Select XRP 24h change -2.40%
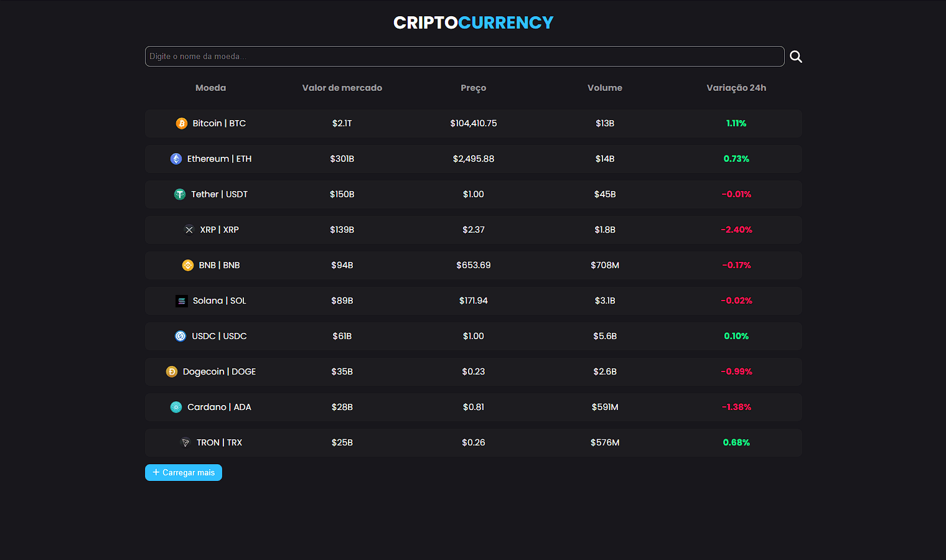Screen dimensions: 946x560 point(736,230)
